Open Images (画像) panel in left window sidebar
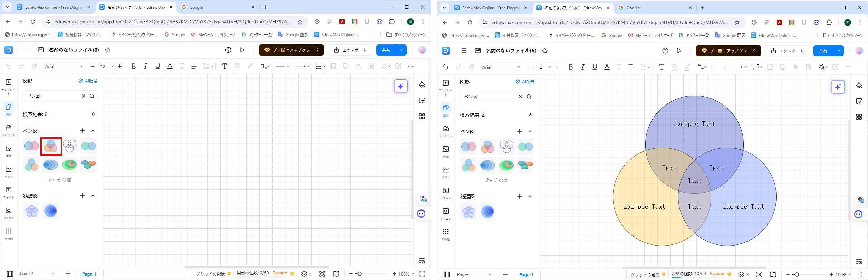The height and width of the screenshot is (280, 868). pyautogui.click(x=9, y=151)
